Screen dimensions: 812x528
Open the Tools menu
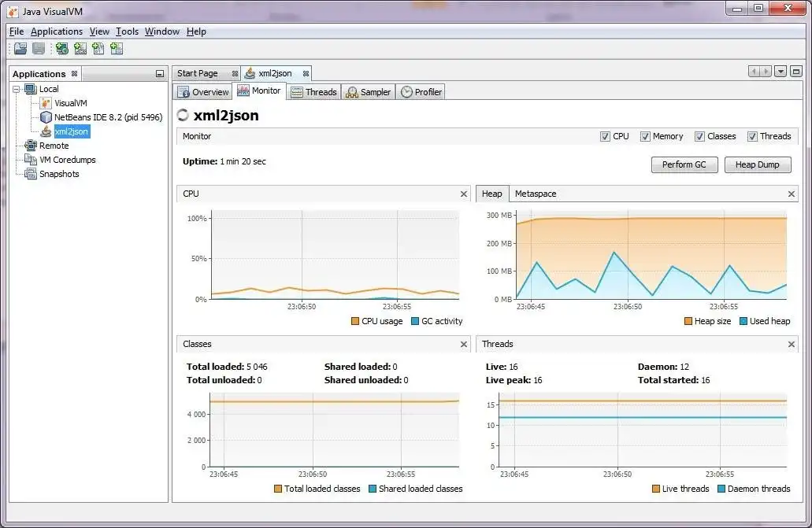pyautogui.click(x=127, y=31)
